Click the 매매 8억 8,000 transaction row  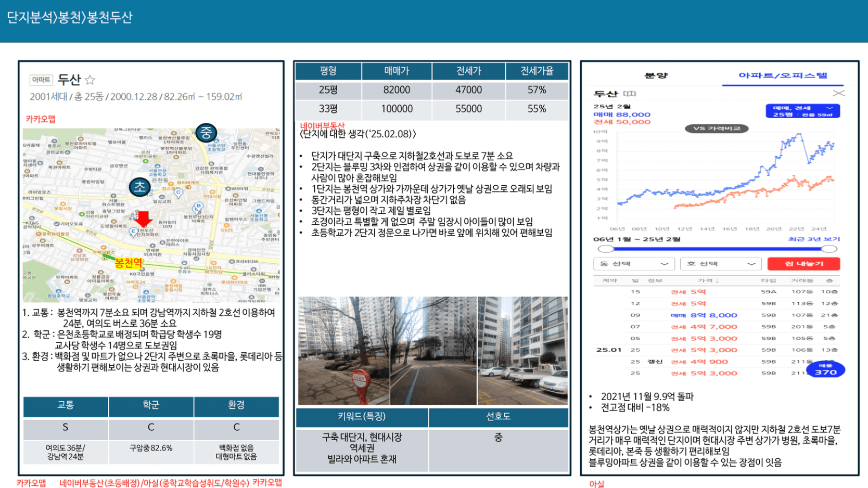tap(717, 315)
